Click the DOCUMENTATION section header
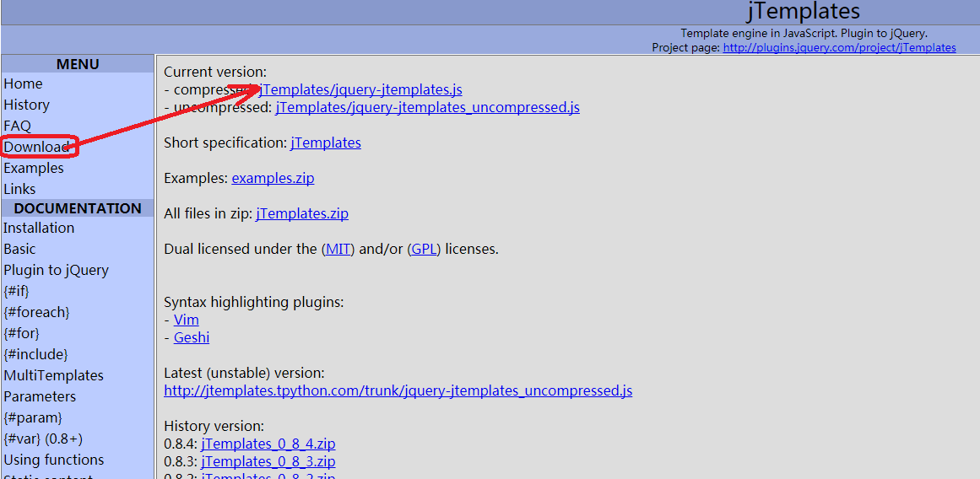 (x=78, y=208)
